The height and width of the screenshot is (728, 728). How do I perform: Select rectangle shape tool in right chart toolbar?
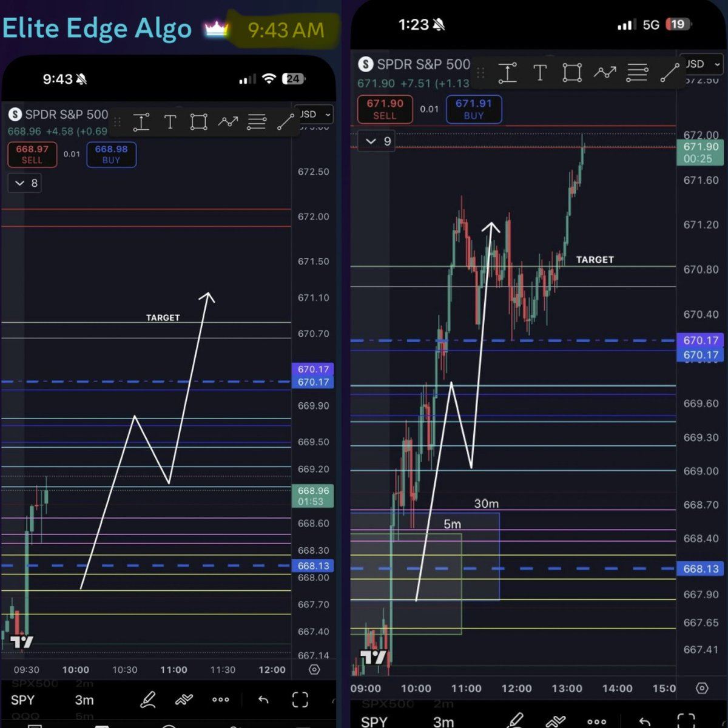tap(572, 73)
